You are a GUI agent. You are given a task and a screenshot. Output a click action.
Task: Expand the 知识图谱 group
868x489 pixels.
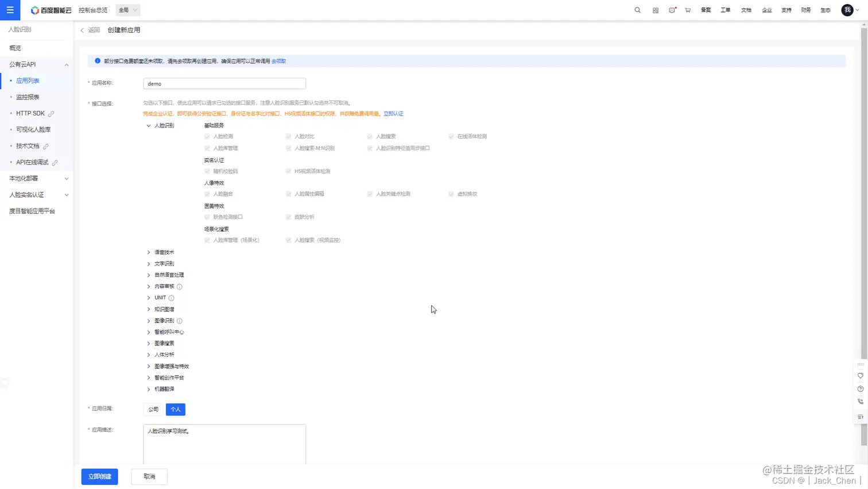(x=149, y=310)
